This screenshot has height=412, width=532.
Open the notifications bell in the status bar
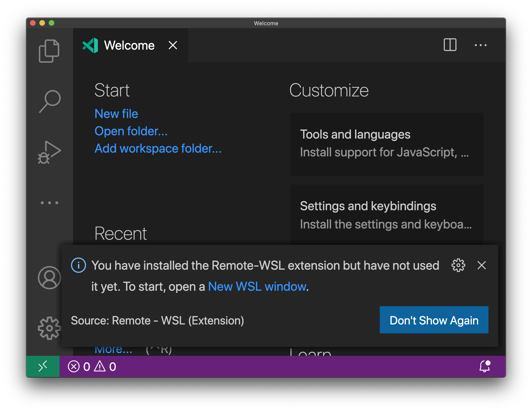(x=484, y=366)
